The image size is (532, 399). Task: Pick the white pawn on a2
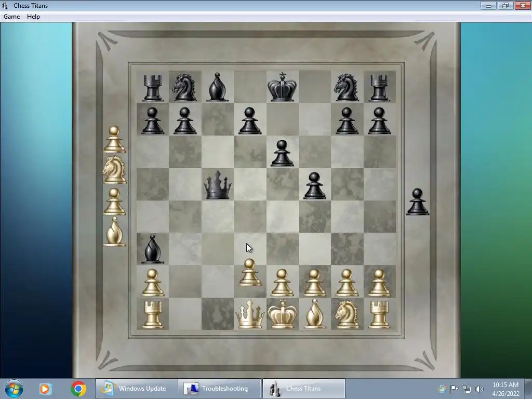pyautogui.click(x=152, y=283)
